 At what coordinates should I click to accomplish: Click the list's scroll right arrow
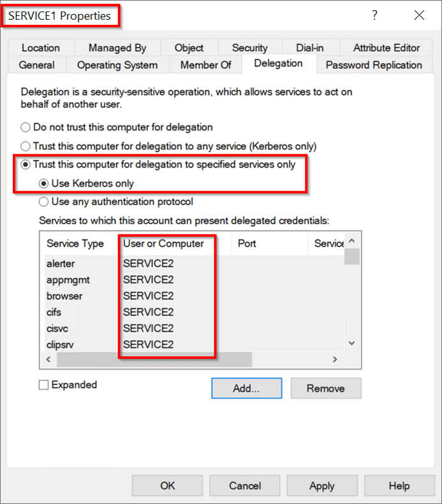coord(335,359)
